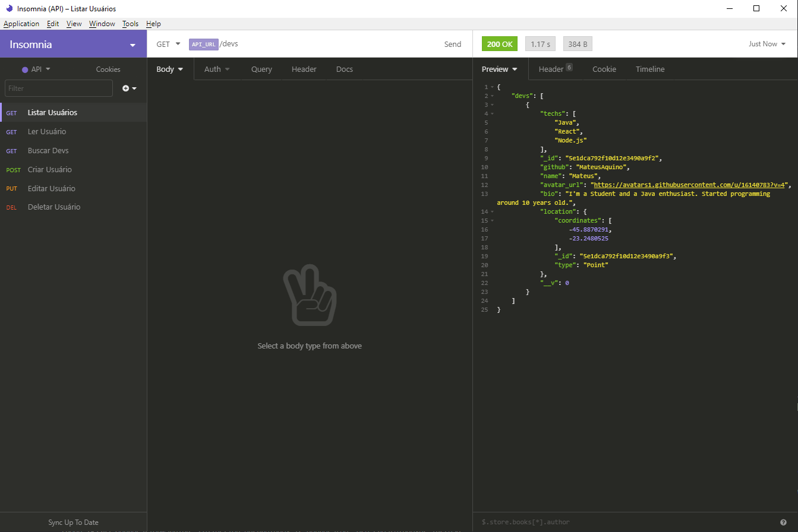Viewport: 798px width, 532px height.
Task: Click the peace hand body placeholder icon
Action: click(x=309, y=296)
